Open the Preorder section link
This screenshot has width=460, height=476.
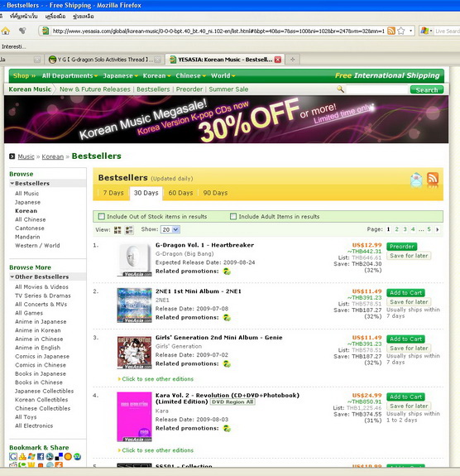pos(189,89)
